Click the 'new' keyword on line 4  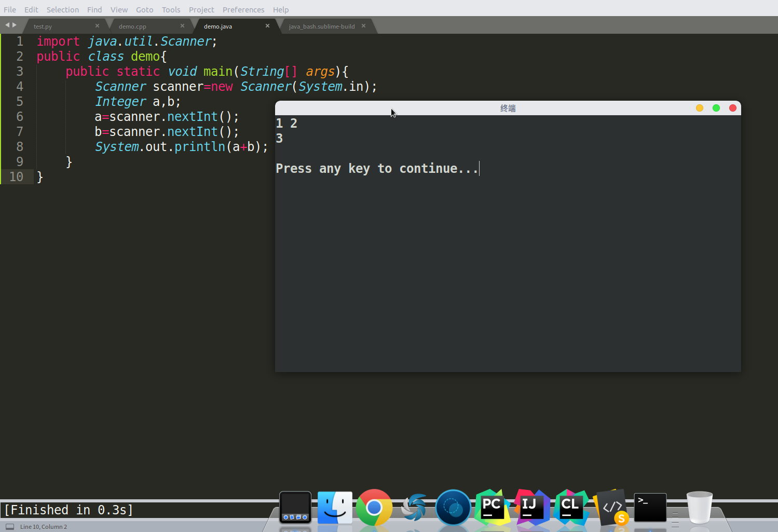222,87
